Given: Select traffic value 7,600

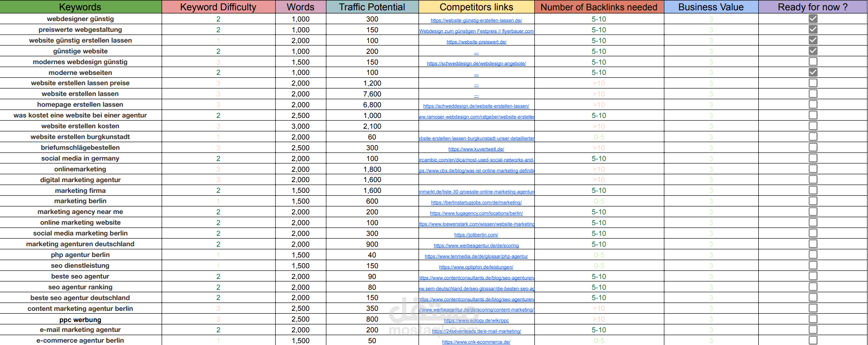Looking at the screenshot, I should point(372,94).
